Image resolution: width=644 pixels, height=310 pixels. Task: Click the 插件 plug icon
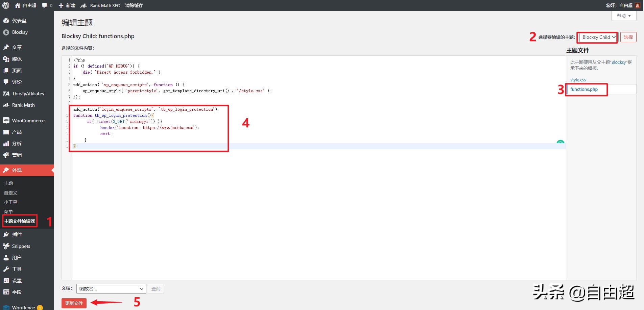point(6,234)
